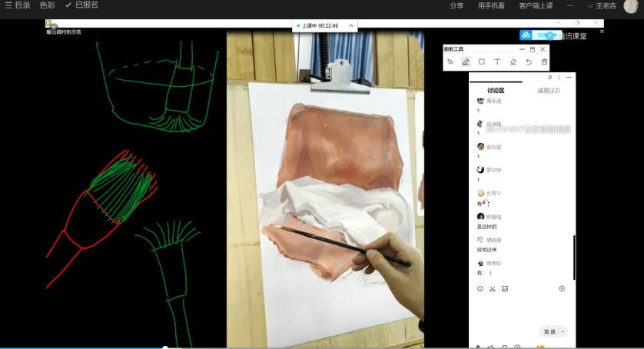Screen dimensions: 644x349
Task: Select the pointer tool in drawing toolbar
Action: [450, 61]
